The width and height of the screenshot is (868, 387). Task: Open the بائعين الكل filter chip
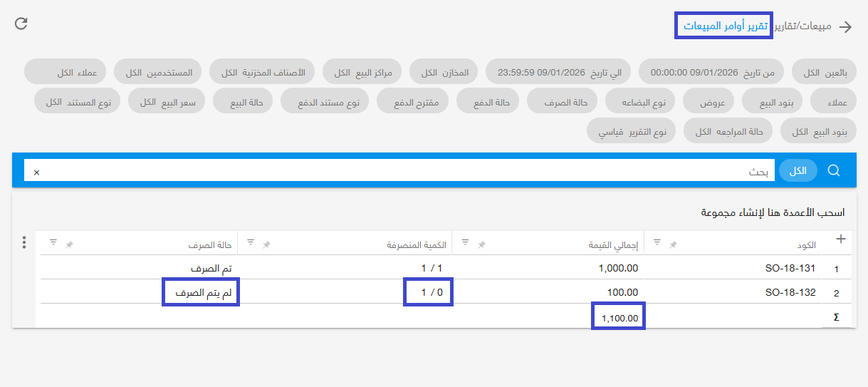[825, 72]
